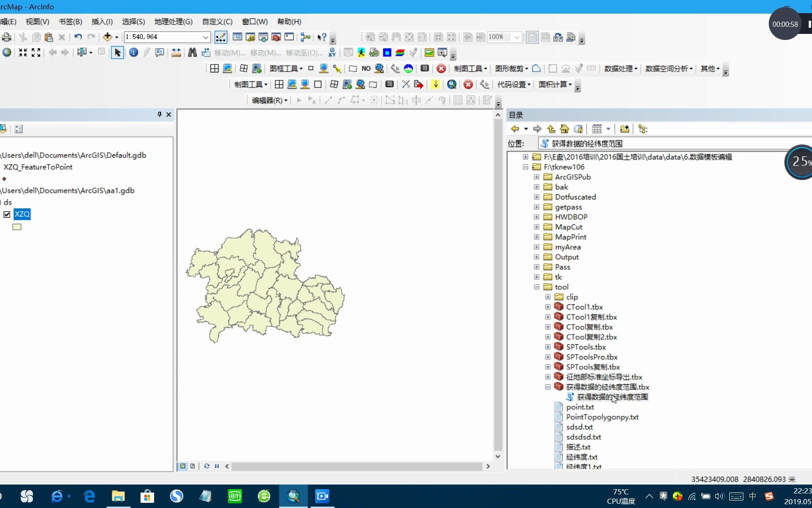Open the 地理处理(G) menu
The height and width of the screenshot is (508, 812).
pyautogui.click(x=173, y=22)
